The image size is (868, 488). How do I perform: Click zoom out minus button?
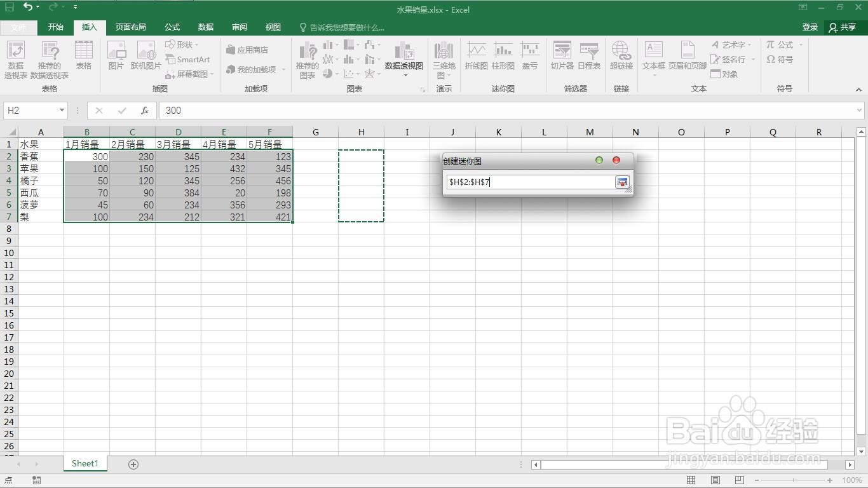757,480
